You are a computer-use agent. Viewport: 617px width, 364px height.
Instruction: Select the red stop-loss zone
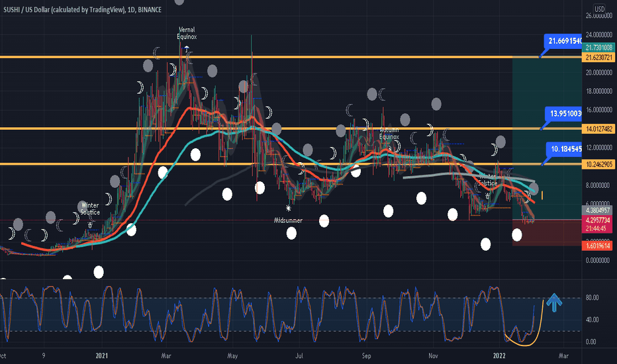547,232
